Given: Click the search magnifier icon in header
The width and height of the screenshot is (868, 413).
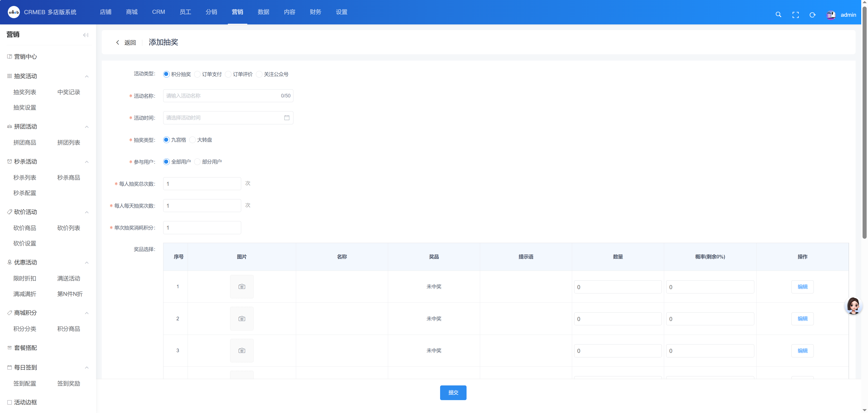Looking at the screenshot, I should coord(778,14).
